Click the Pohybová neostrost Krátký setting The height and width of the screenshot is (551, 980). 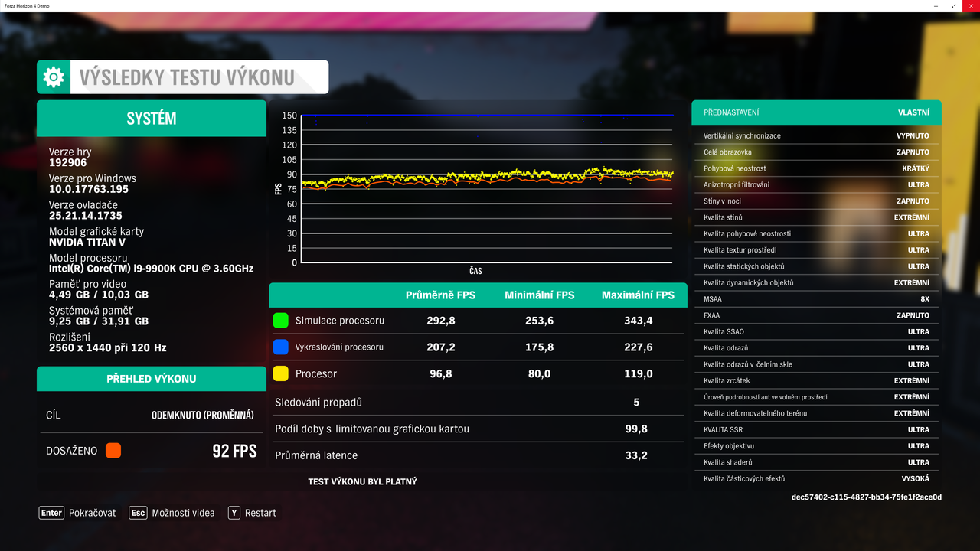click(816, 168)
